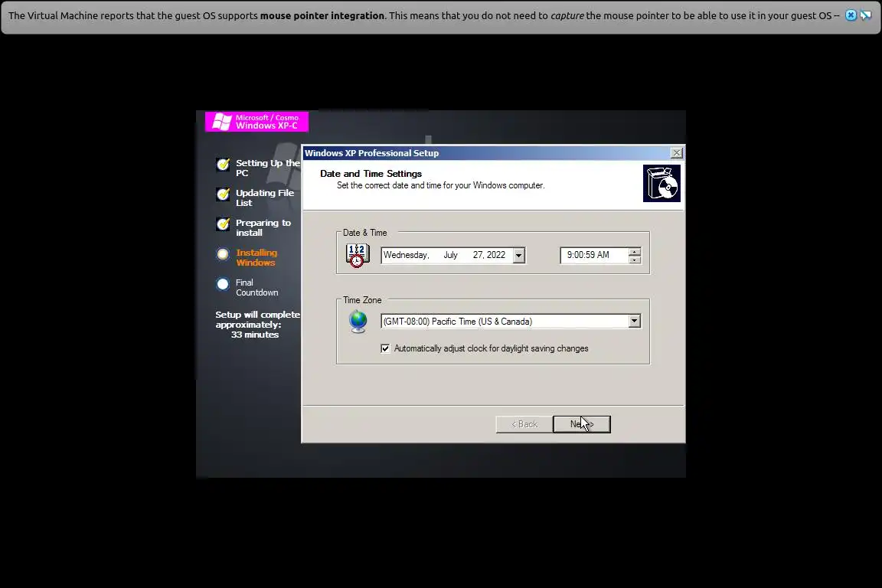The height and width of the screenshot is (588, 882).
Task: Click the globe Time Zone icon
Action: pos(358,322)
